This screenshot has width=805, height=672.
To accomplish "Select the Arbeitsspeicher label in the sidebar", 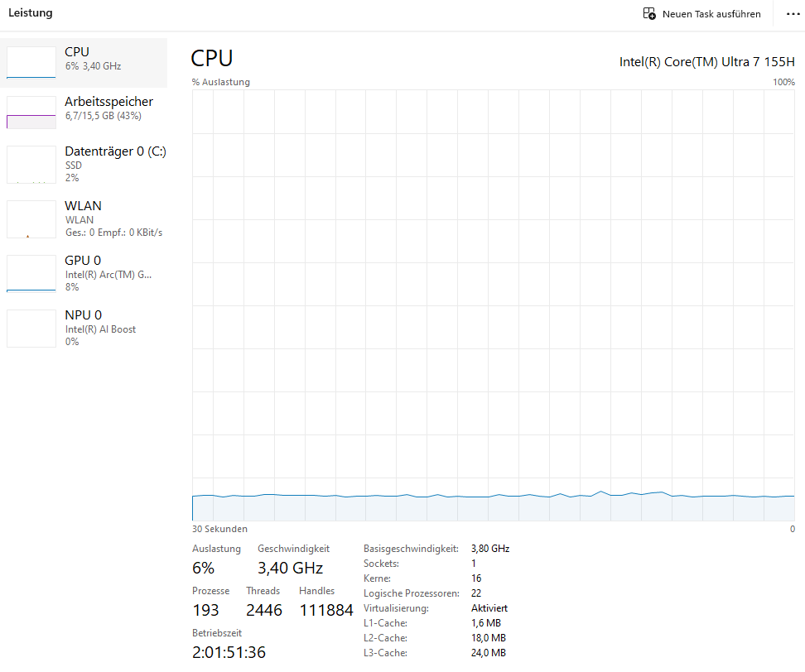I will pos(108,102).
